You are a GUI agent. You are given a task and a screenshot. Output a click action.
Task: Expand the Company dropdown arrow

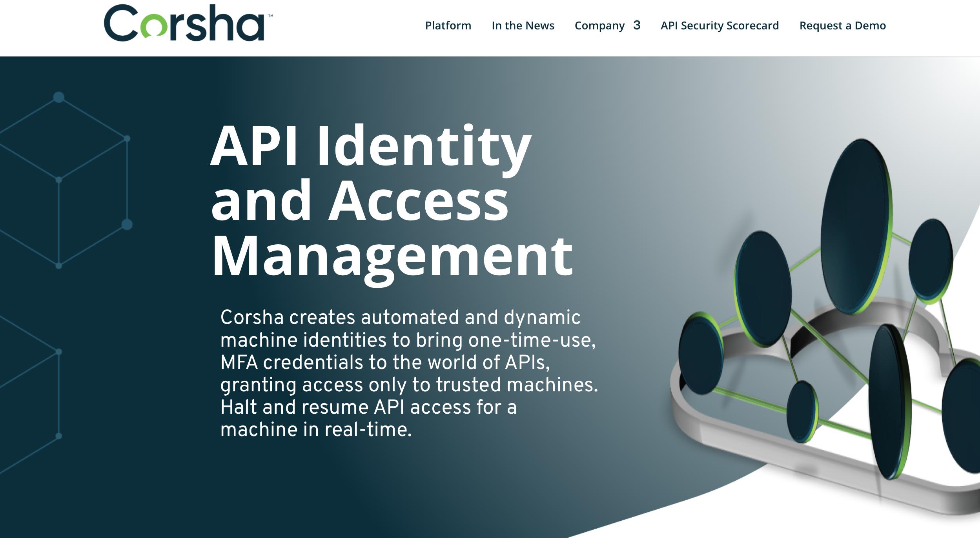coord(637,25)
